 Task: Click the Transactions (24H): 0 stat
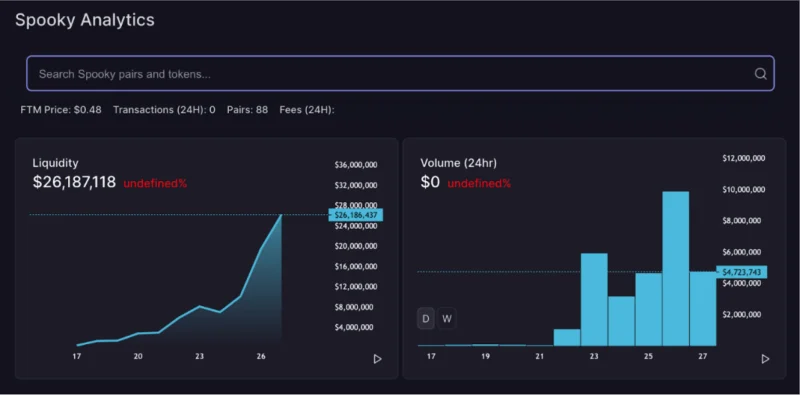(164, 110)
